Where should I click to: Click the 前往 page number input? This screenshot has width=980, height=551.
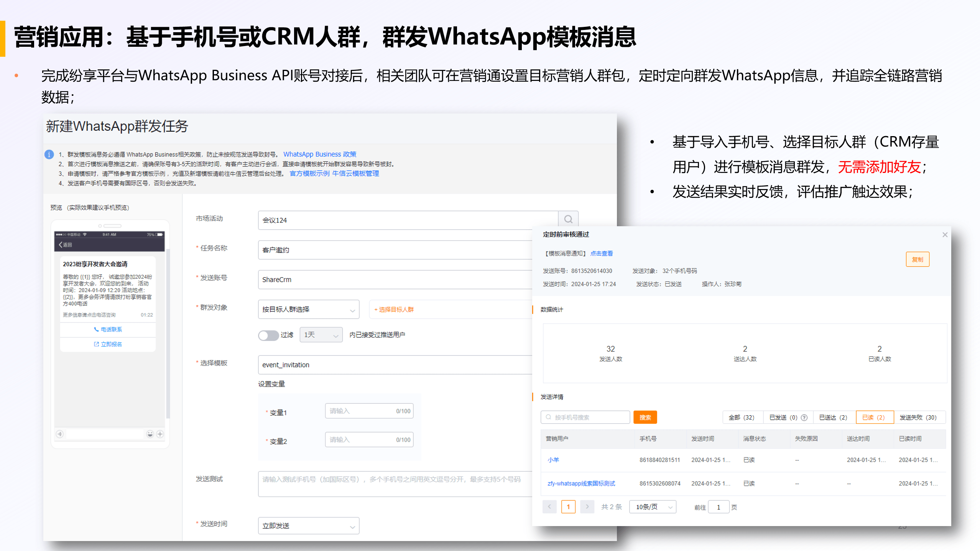719,507
